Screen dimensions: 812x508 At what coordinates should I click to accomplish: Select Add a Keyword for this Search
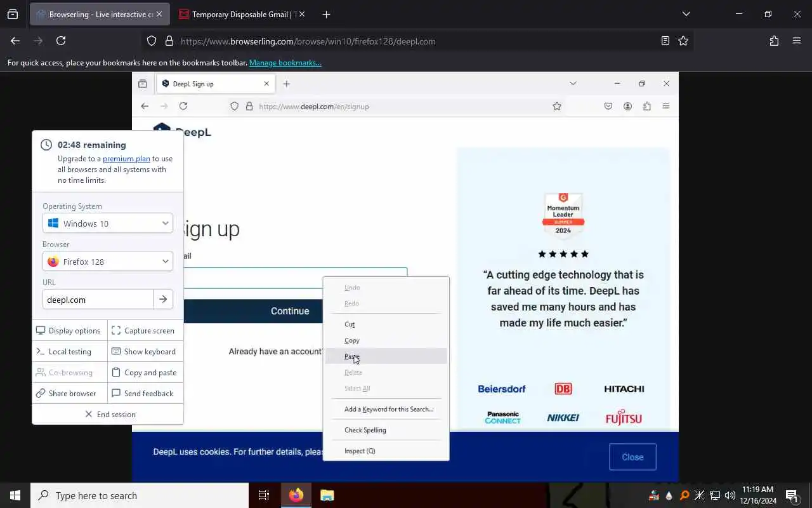click(386, 410)
